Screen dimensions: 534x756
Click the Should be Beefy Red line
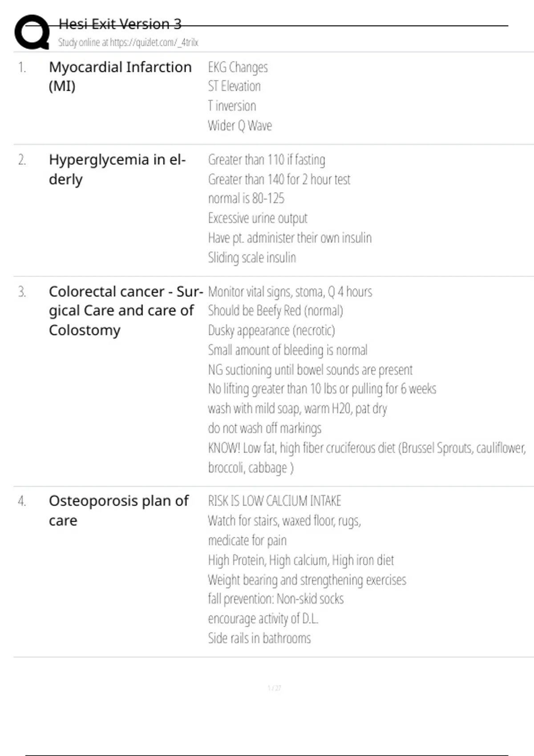(275, 311)
